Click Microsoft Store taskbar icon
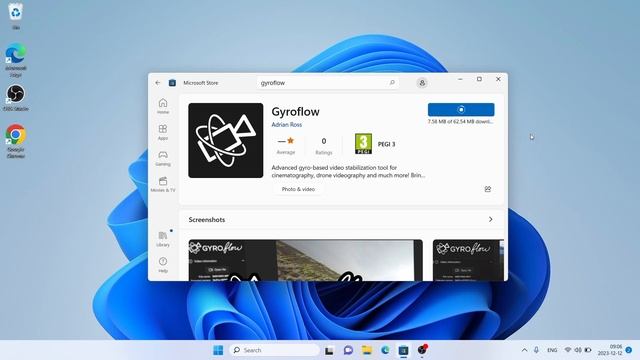Image resolution: width=640 pixels, height=360 pixels. point(403,350)
